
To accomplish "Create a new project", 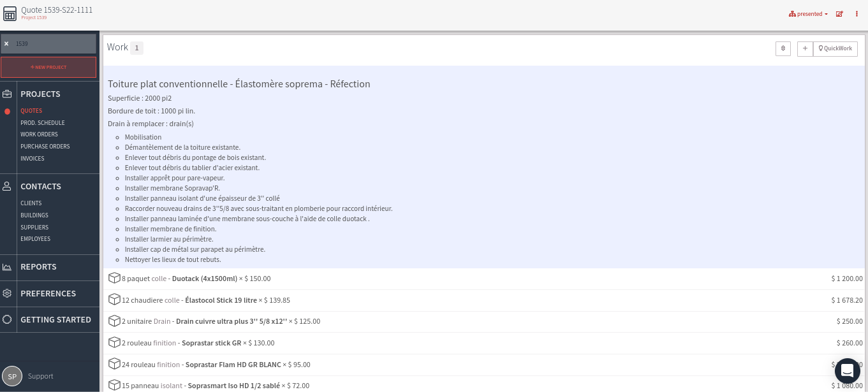I will (x=48, y=67).
